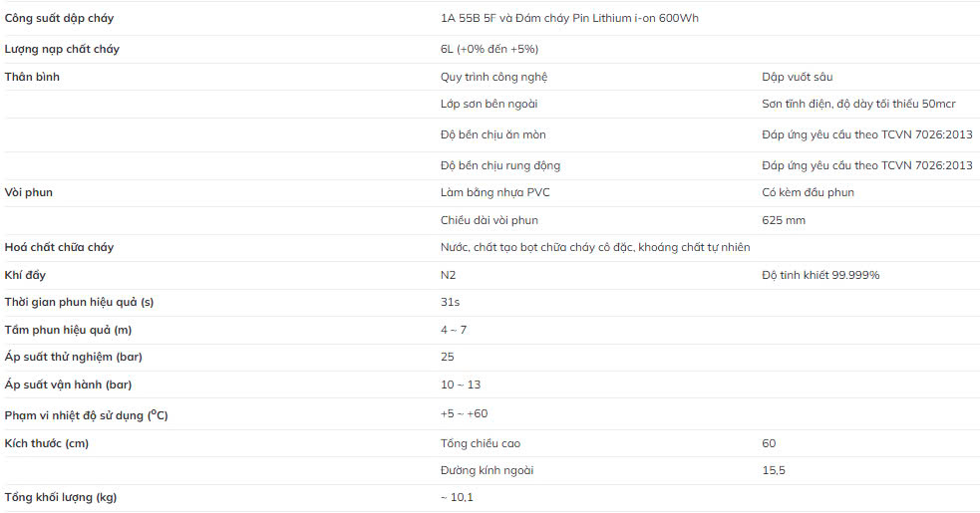The height and width of the screenshot is (513, 980).
Task: Click the "Độ tinh khiết 99.999%" cell
Action: tap(819, 275)
